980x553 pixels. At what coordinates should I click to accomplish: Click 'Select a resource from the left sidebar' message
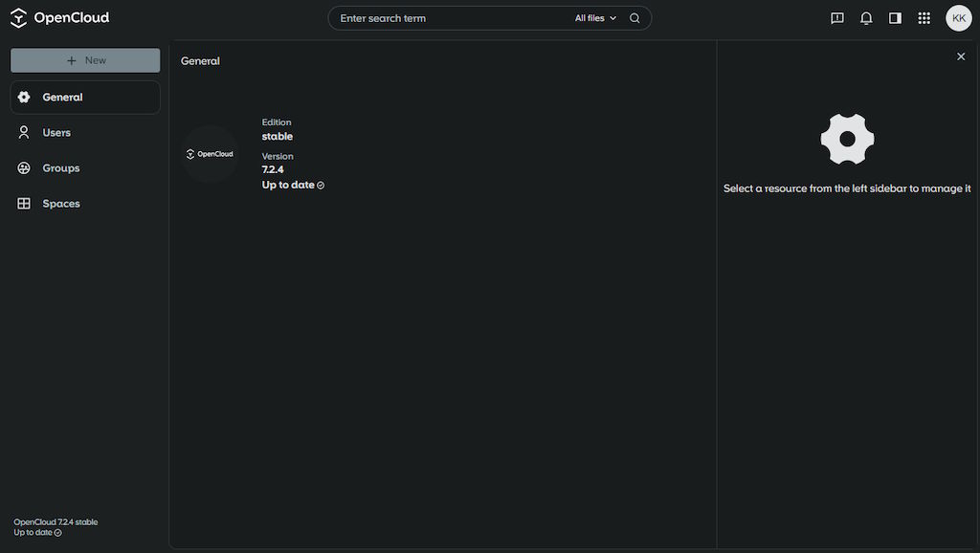point(847,188)
